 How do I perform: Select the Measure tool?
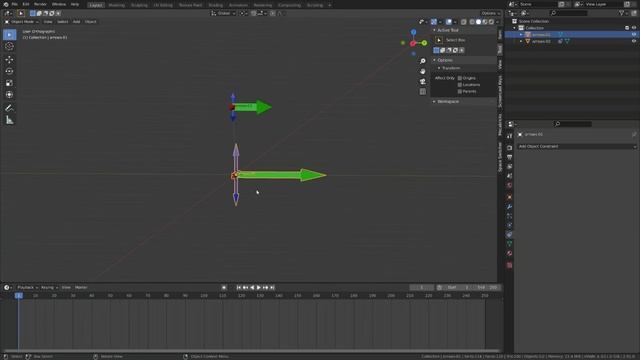[9, 120]
